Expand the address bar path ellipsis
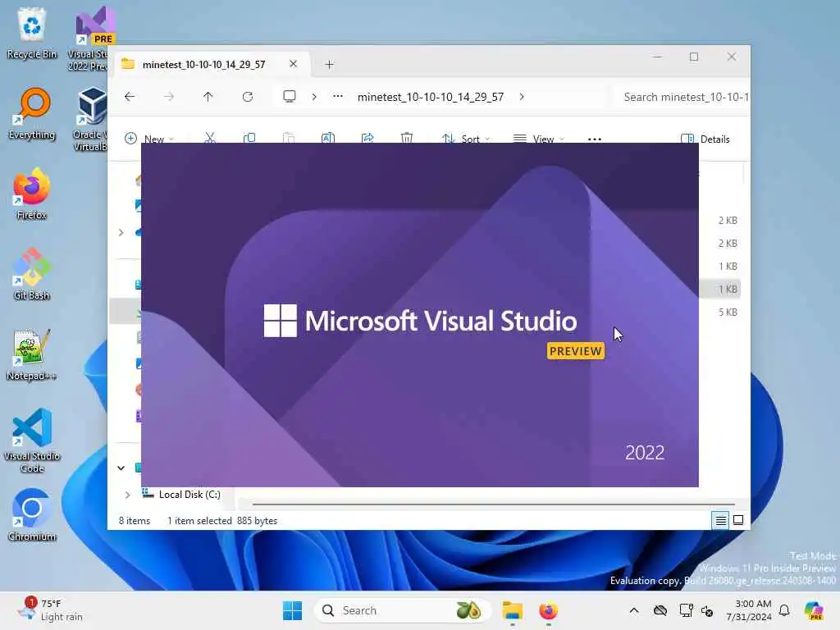This screenshot has height=630, width=840. [x=337, y=97]
